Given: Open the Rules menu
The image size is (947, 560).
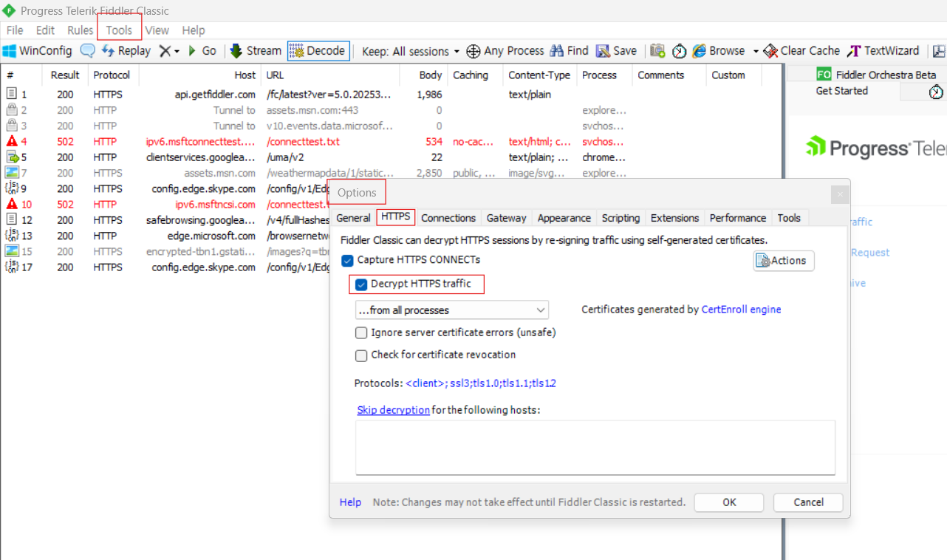Looking at the screenshot, I should click(80, 30).
